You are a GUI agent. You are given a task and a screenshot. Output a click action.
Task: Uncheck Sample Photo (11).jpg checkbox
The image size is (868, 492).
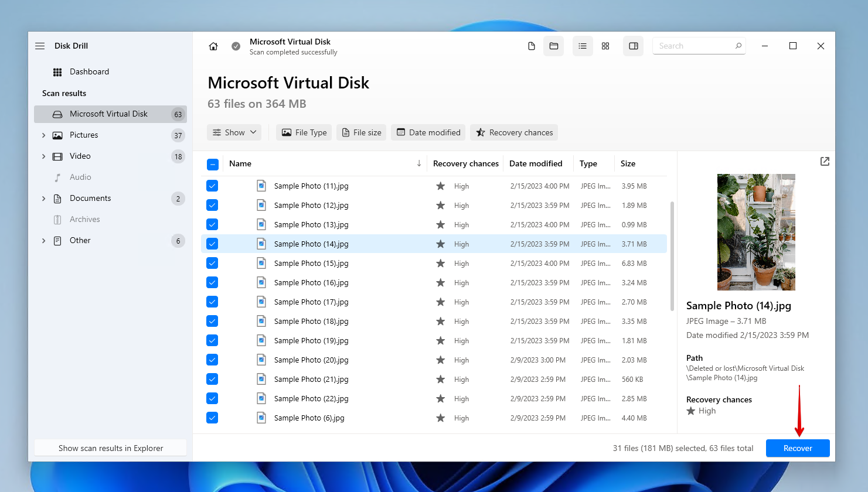tap(212, 186)
